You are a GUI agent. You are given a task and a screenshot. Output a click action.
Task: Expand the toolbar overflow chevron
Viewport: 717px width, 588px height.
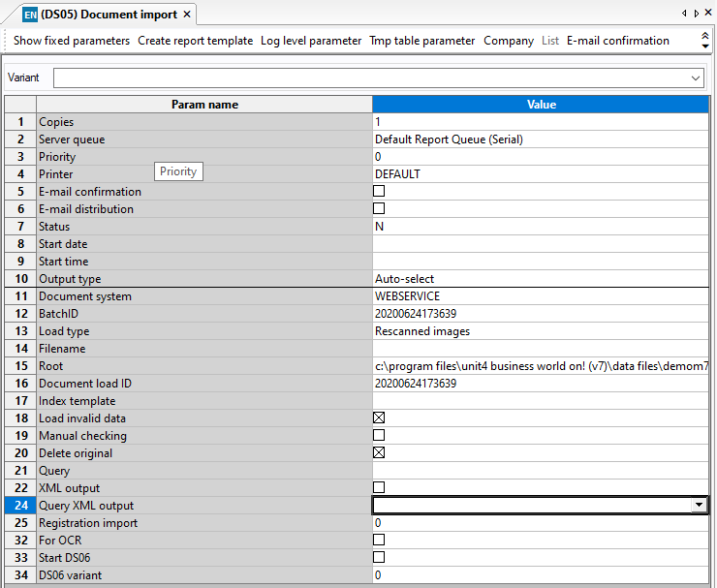[704, 41]
